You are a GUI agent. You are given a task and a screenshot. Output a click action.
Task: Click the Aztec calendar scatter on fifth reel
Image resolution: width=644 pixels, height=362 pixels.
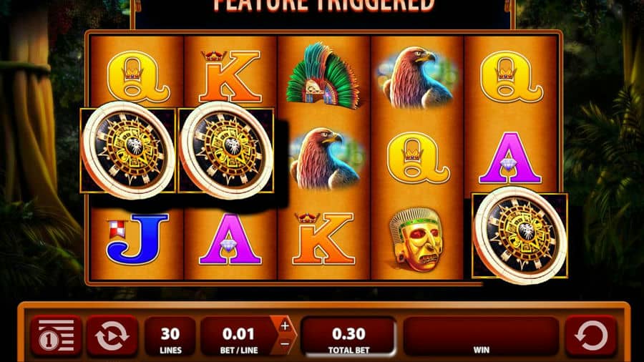point(520,235)
